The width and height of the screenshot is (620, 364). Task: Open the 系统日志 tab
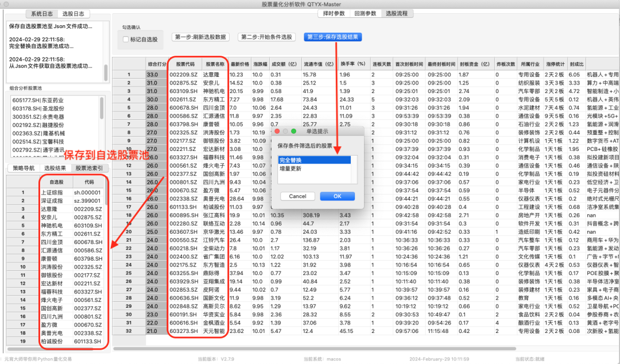(42, 14)
